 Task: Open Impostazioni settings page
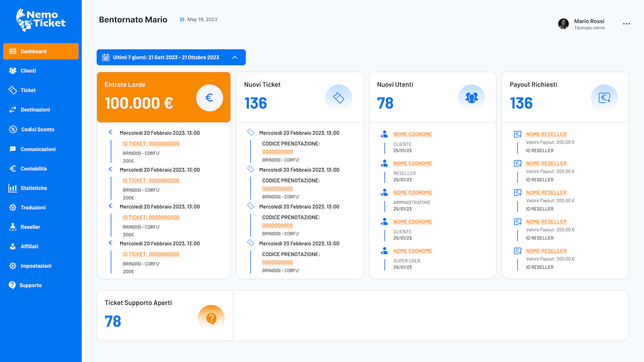pos(36,266)
